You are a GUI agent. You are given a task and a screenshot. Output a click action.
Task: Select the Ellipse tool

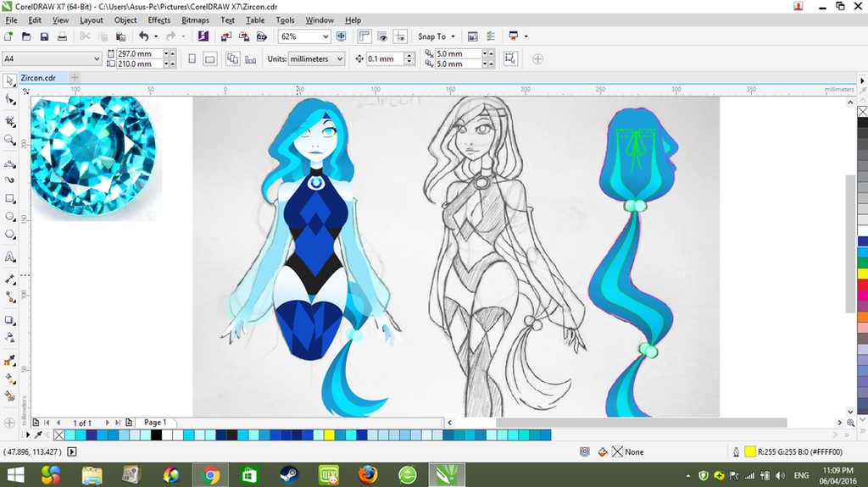tap(9, 216)
